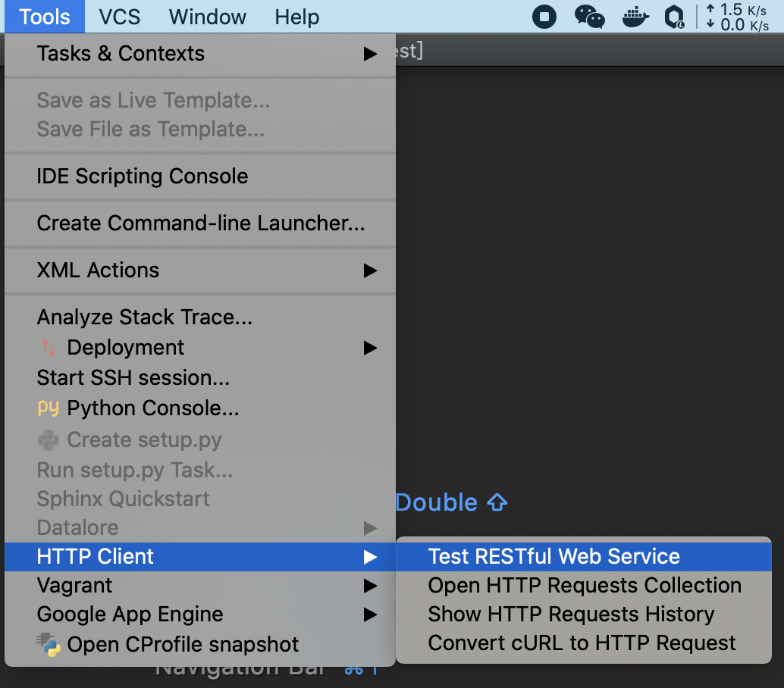Open the Help menu

tap(297, 17)
